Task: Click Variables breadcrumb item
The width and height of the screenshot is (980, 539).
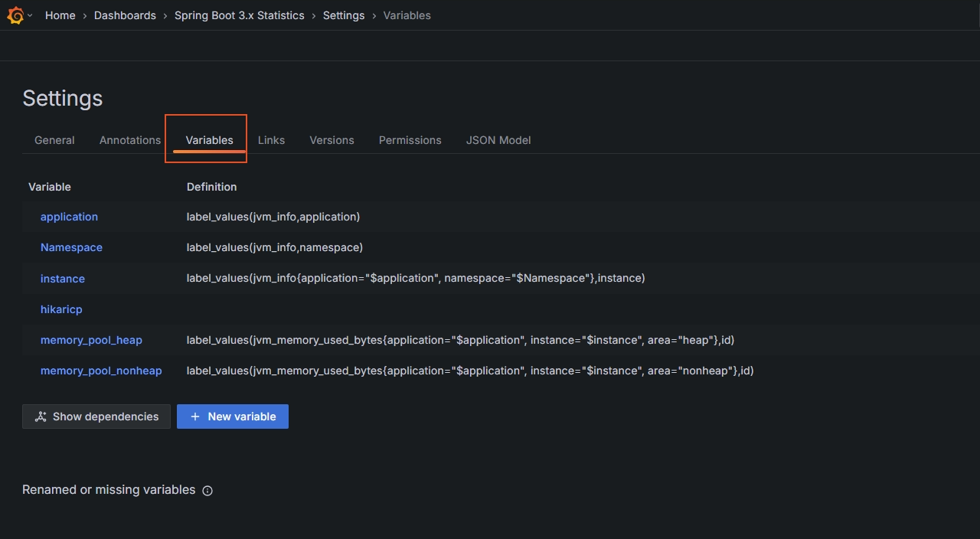Action: (x=407, y=15)
